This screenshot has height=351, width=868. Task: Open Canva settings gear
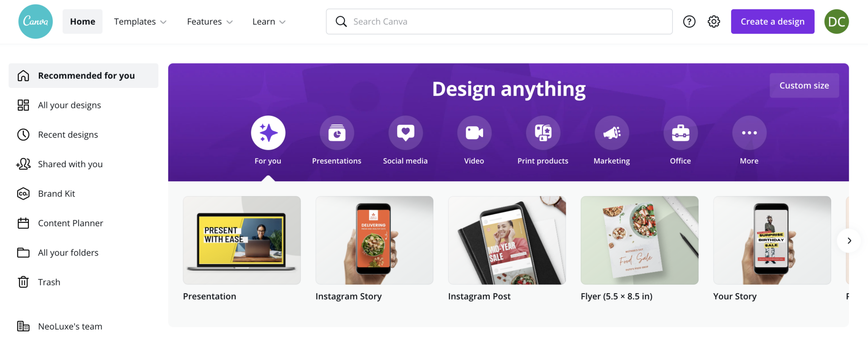point(714,21)
